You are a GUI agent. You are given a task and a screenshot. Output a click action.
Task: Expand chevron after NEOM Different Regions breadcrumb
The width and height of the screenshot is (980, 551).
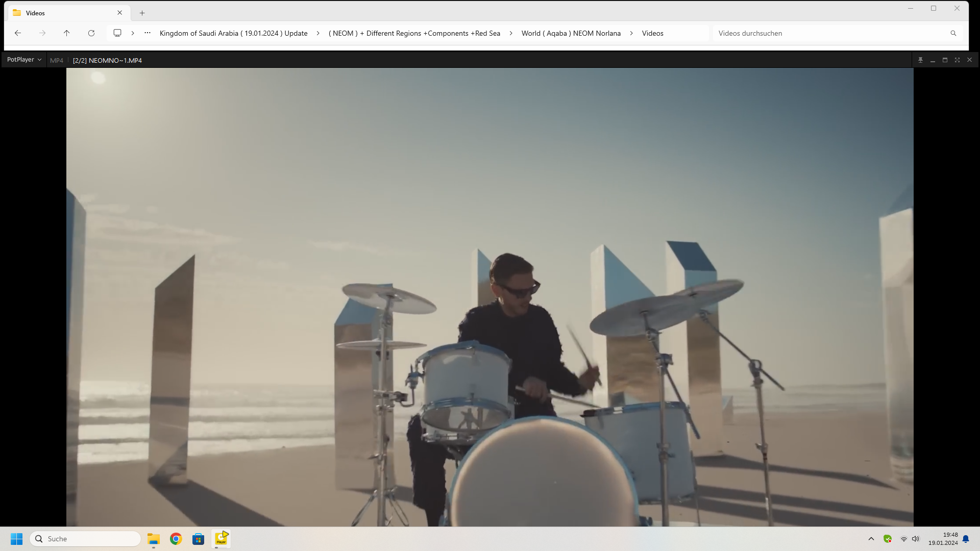(x=511, y=33)
